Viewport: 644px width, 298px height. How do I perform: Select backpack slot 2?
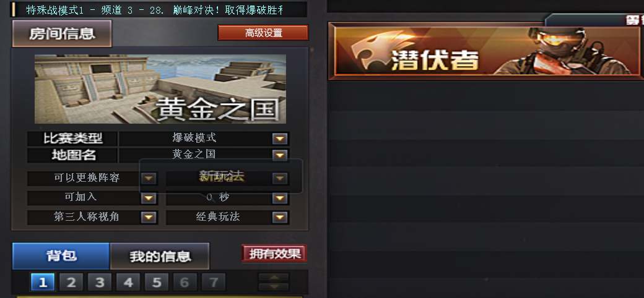click(x=71, y=282)
